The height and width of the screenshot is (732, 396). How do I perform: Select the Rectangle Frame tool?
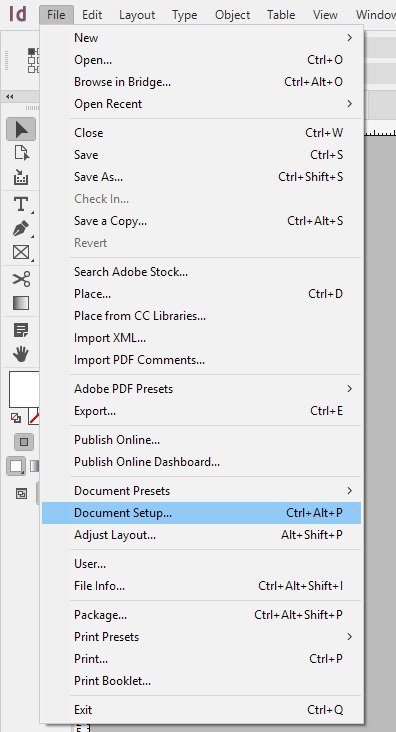pos(21,253)
